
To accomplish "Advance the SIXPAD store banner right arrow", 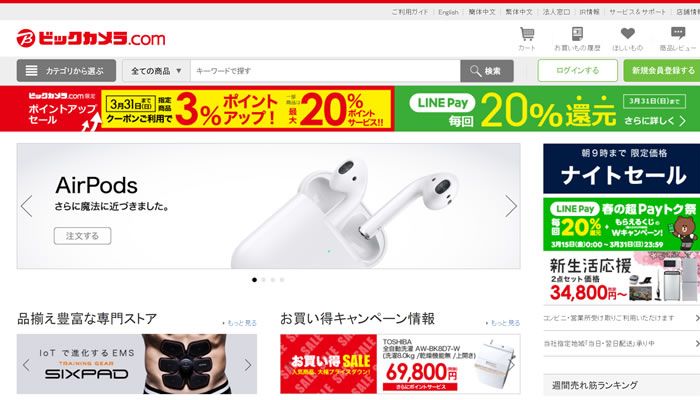I will [248, 365].
